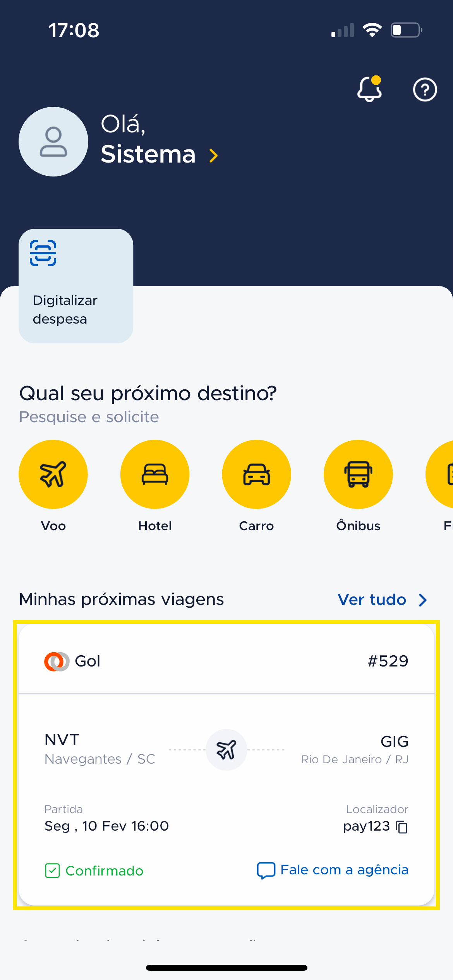Tap the scan receipt icon

[x=43, y=253]
